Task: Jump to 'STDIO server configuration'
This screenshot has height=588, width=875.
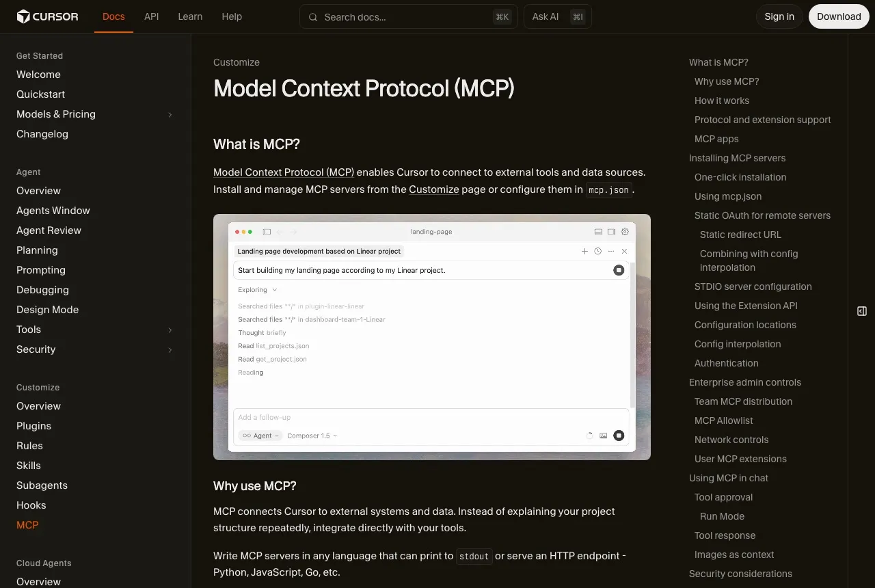Action: pos(753,286)
